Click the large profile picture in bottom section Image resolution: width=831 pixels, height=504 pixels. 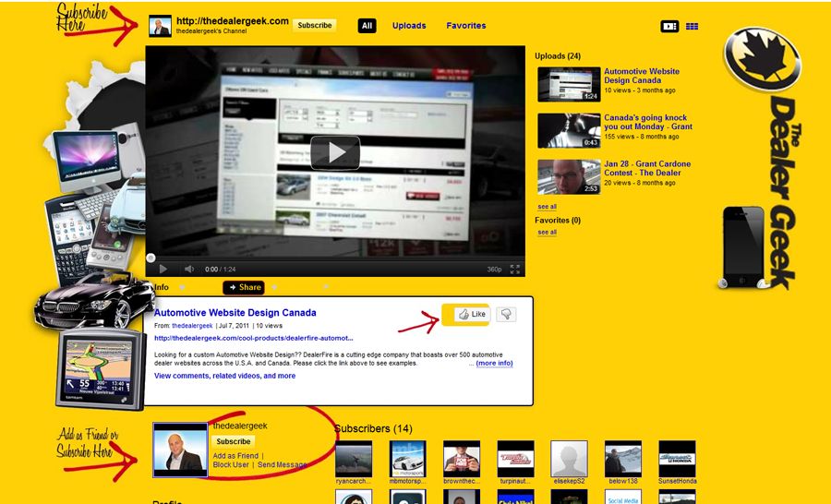click(x=180, y=450)
